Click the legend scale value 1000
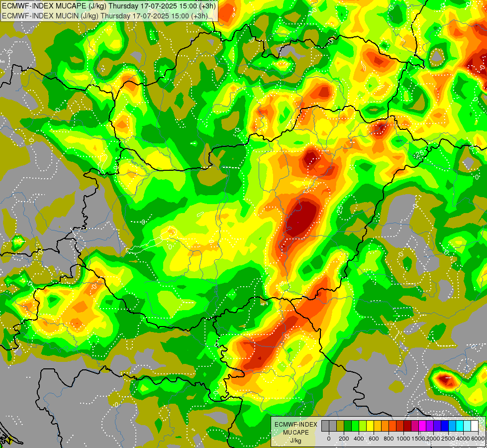 point(404,439)
